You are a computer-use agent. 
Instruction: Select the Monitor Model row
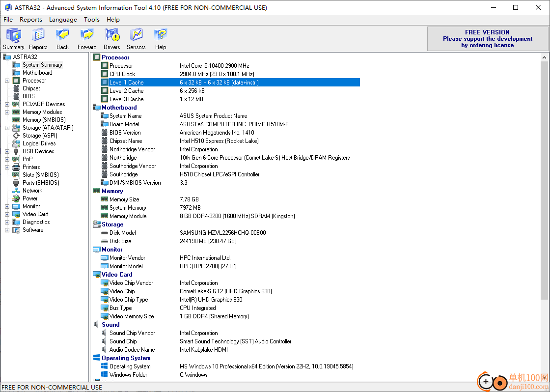pyautogui.click(x=230, y=266)
